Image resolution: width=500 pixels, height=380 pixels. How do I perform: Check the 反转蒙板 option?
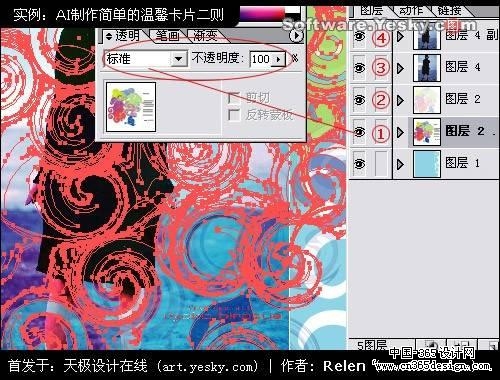[x=234, y=115]
